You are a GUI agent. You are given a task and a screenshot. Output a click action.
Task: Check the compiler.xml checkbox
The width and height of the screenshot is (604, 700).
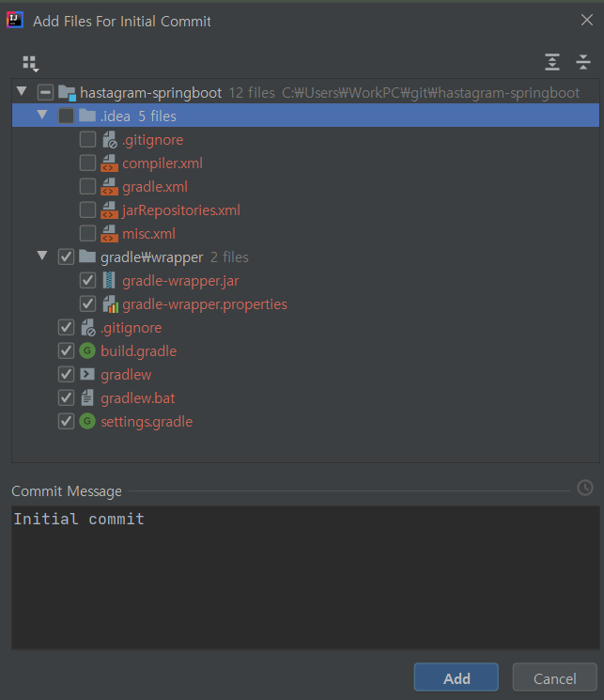click(x=87, y=163)
